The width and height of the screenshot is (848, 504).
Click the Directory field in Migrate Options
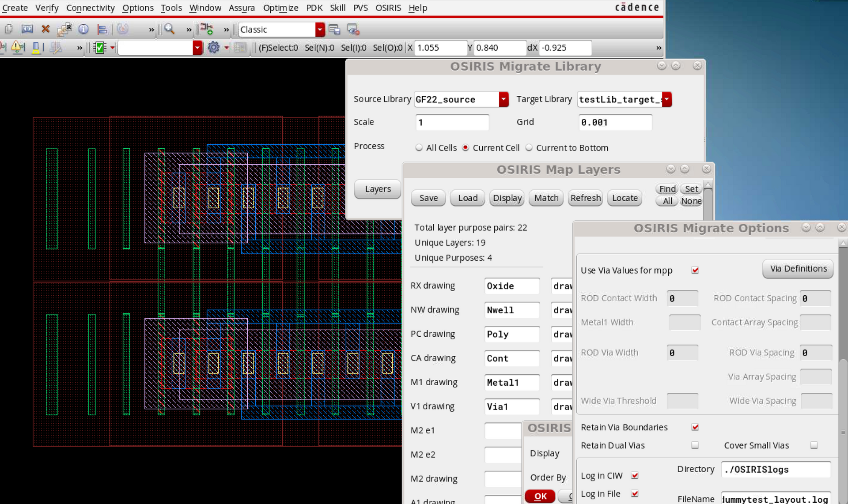pos(776,470)
